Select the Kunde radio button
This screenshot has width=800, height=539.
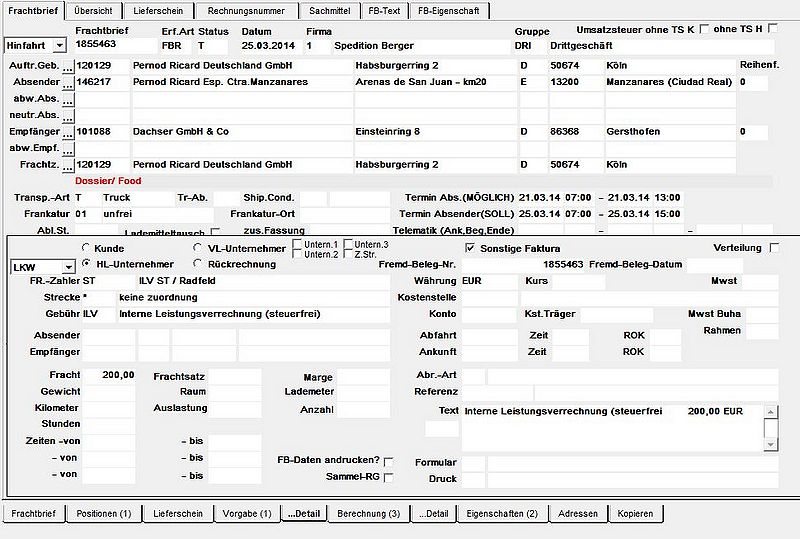(x=86, y=248)
